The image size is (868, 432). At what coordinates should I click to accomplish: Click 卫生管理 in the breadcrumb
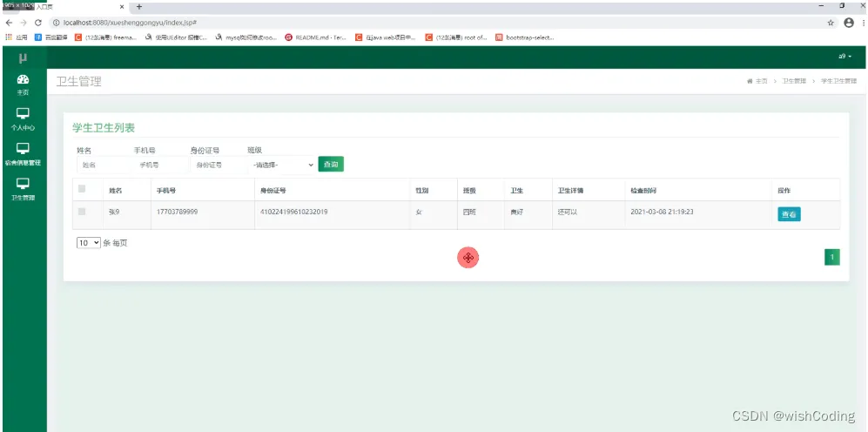click(x=794, y=81)
